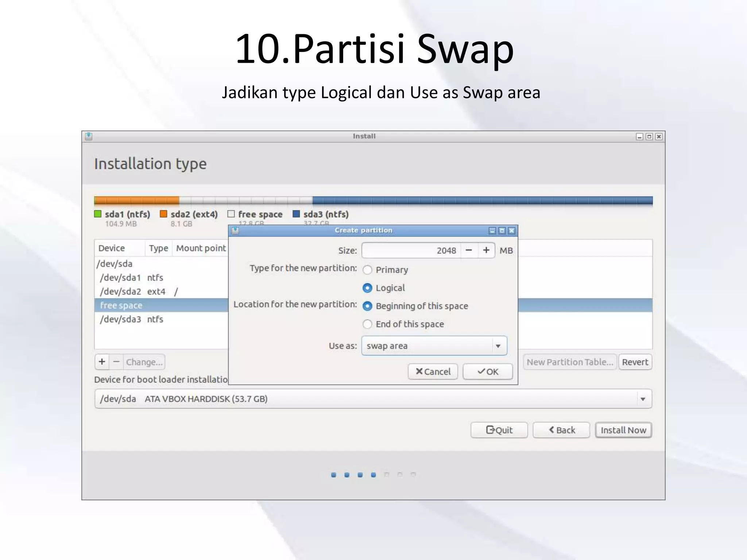Click the Mount point column header
This screenshot has height=560, width=747.
[201, 248]
